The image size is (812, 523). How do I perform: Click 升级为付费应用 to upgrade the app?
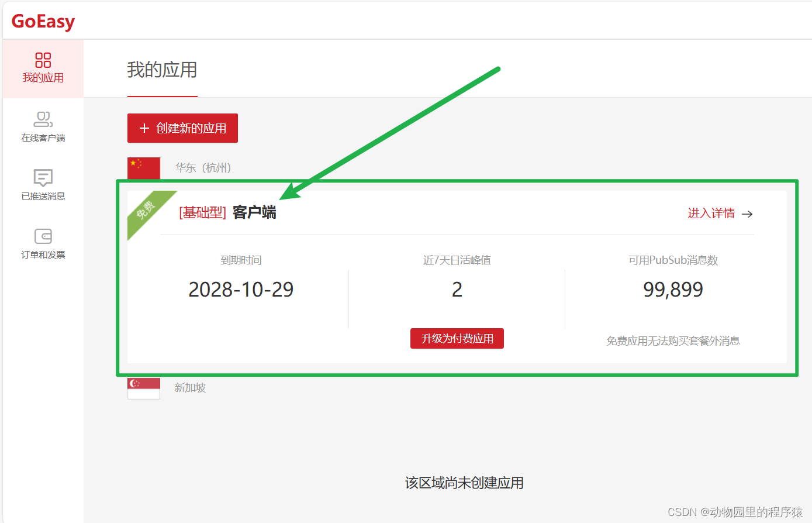tap(457, 338)
